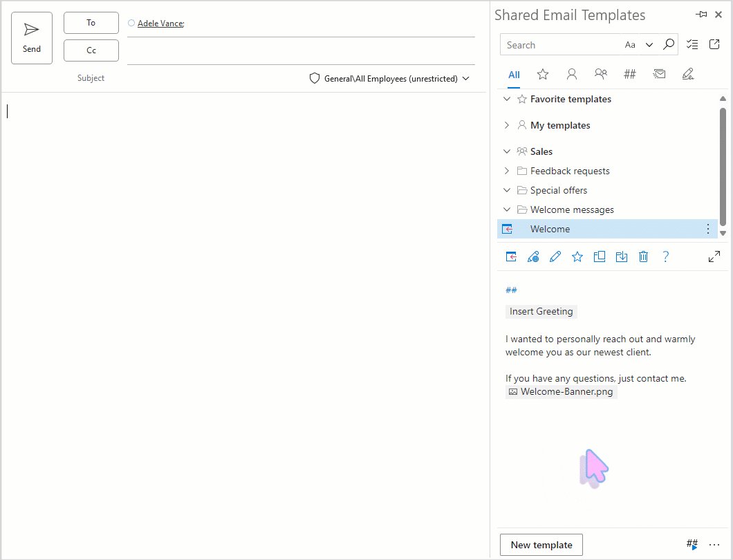Click the toolbar Paste template icon
733x560 pixels.
[511, 256]
